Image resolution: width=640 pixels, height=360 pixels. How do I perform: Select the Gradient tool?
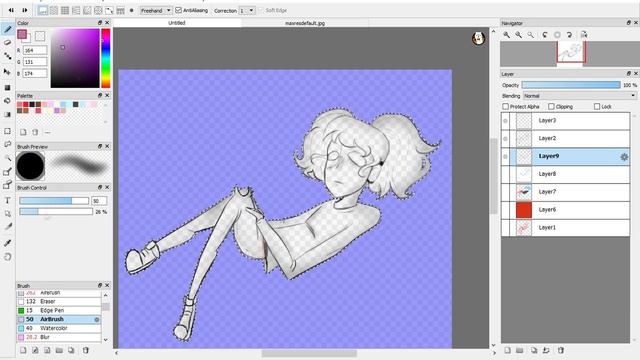7,114
